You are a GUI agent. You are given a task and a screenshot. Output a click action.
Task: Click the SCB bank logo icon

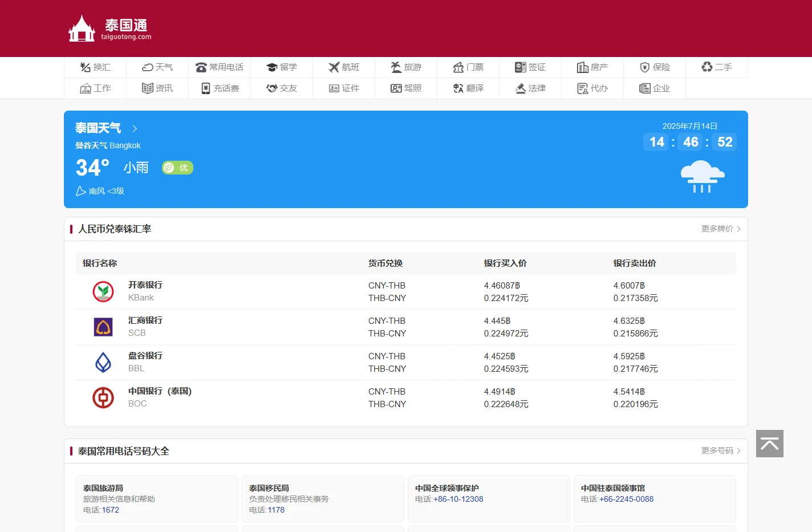[x=103, y=327]
